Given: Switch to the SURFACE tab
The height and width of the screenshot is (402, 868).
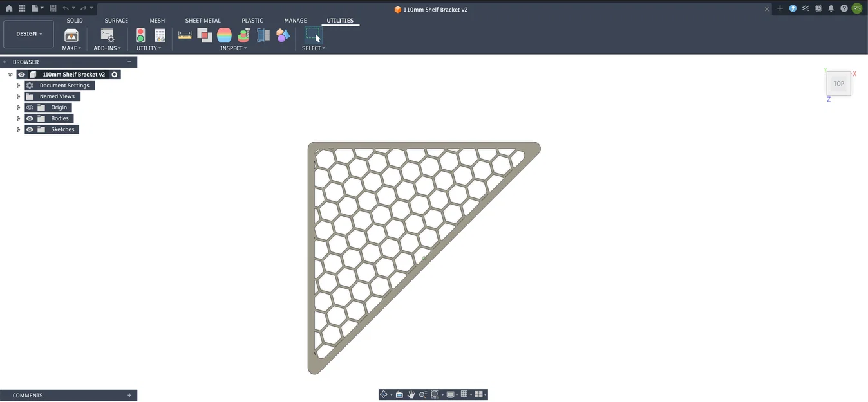Looking at the screenshot, I should click(117, 21).
